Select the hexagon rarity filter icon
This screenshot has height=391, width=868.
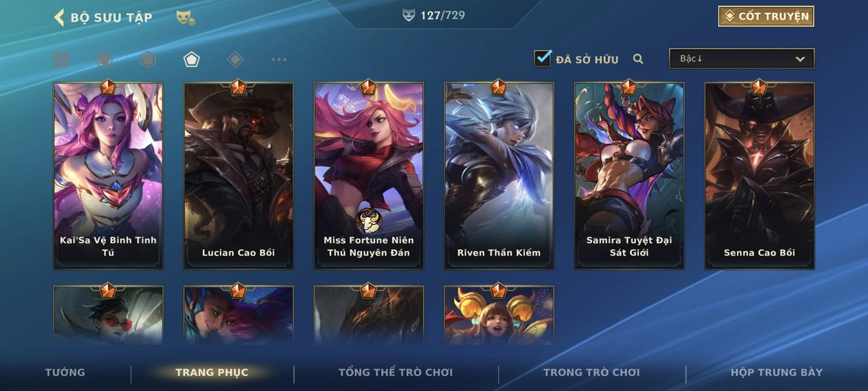click(x=148, y=59)
